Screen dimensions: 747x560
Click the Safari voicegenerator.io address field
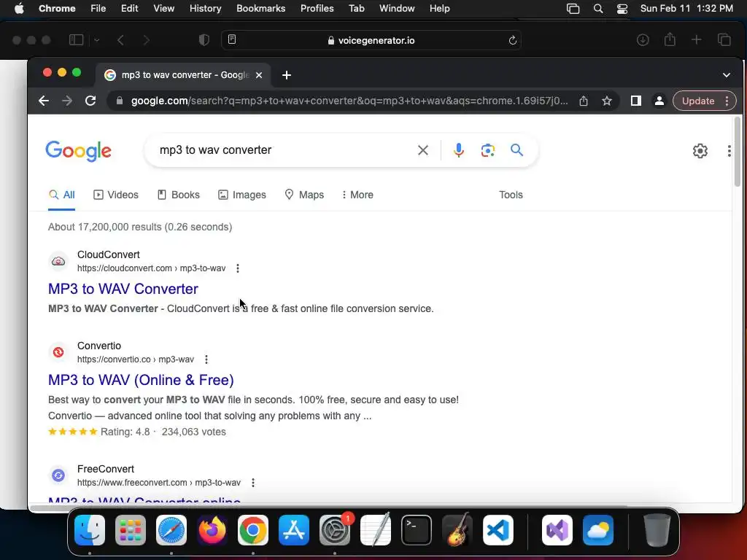tap(371, 41)
